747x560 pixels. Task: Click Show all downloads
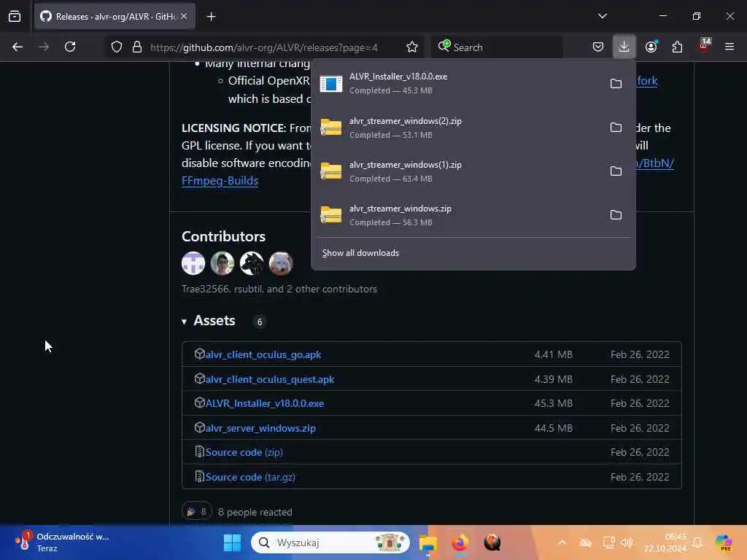pos(360,253)
